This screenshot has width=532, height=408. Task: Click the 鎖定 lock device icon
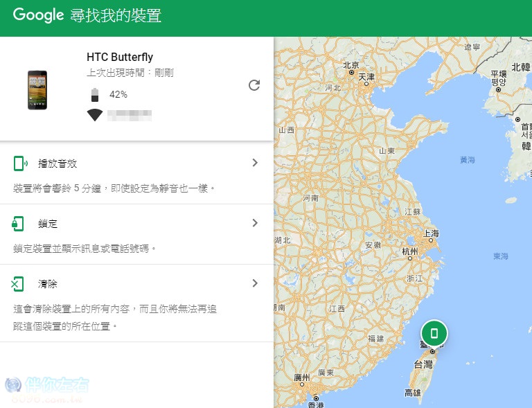pos(18,224)
